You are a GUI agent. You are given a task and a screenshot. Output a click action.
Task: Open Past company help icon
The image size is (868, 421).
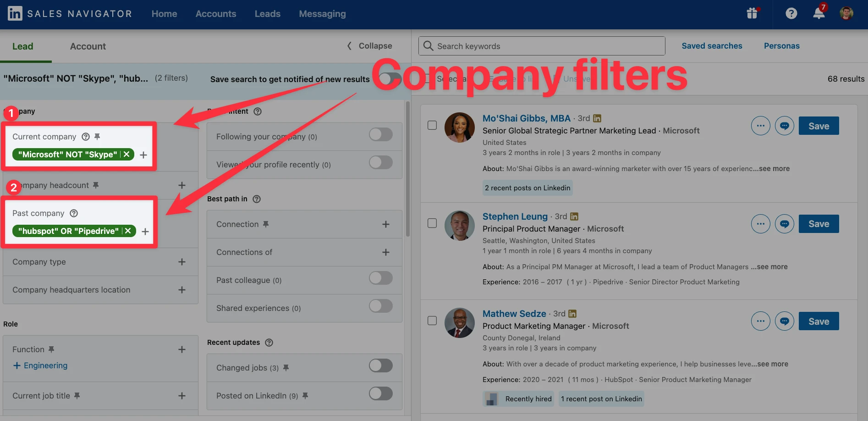(x=74, y=213)
